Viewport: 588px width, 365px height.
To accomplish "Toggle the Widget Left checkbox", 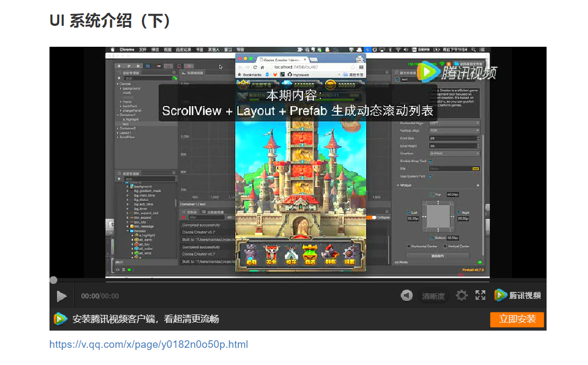I will pos(409,213).
